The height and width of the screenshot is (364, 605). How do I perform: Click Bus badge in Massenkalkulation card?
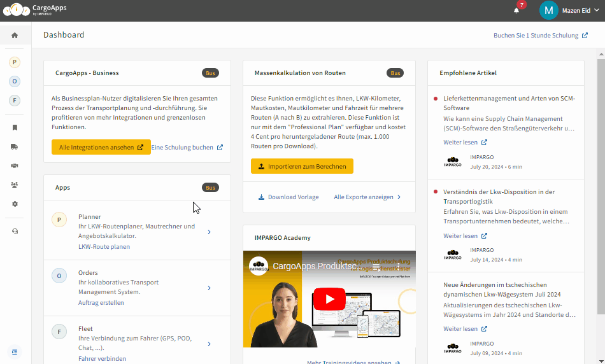(395, 73)
